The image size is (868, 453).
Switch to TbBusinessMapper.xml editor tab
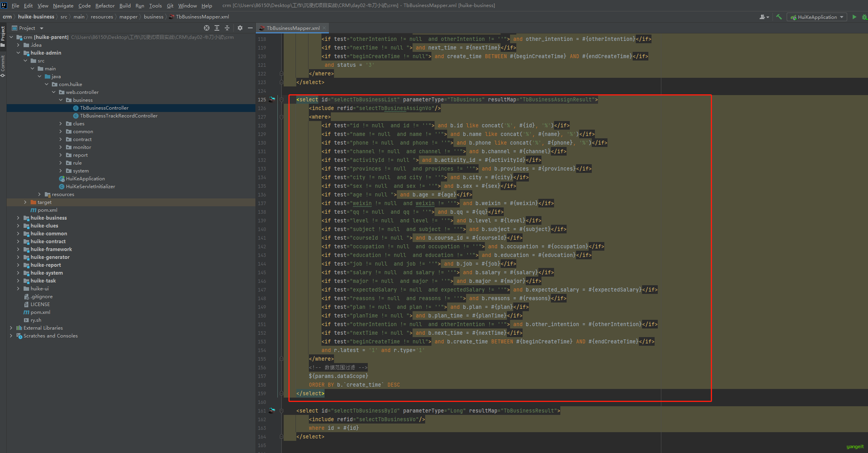tap(293, 28)
